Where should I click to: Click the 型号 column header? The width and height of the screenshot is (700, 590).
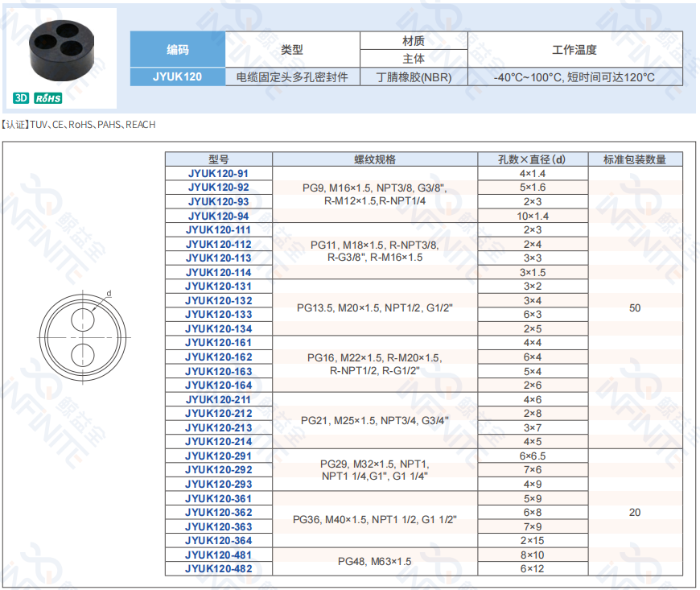[219, 159]
